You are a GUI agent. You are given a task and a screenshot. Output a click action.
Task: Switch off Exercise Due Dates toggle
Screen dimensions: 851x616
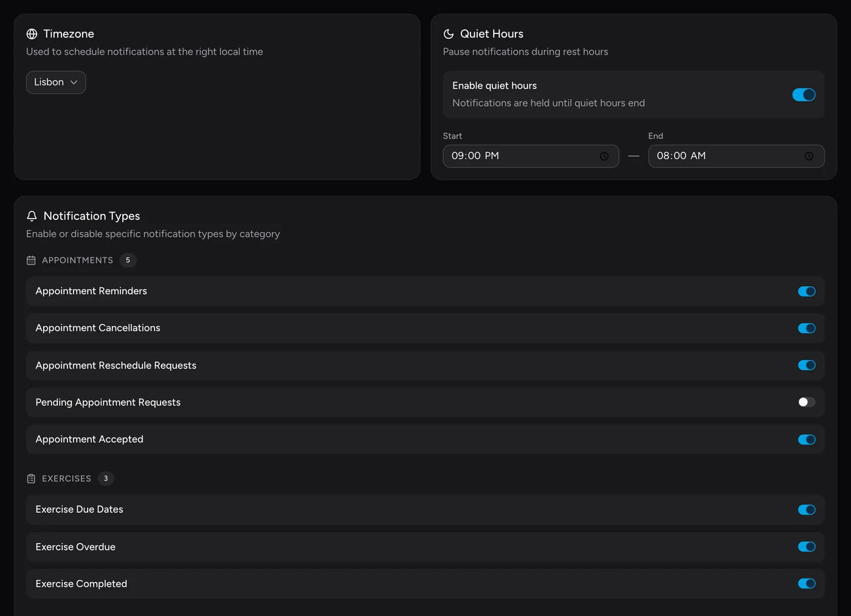coord(807,510)
